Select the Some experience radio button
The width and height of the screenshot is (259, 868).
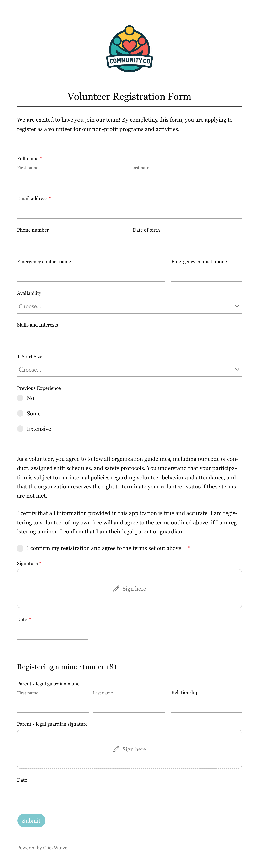pyautogui.click(x=20, y=414)
